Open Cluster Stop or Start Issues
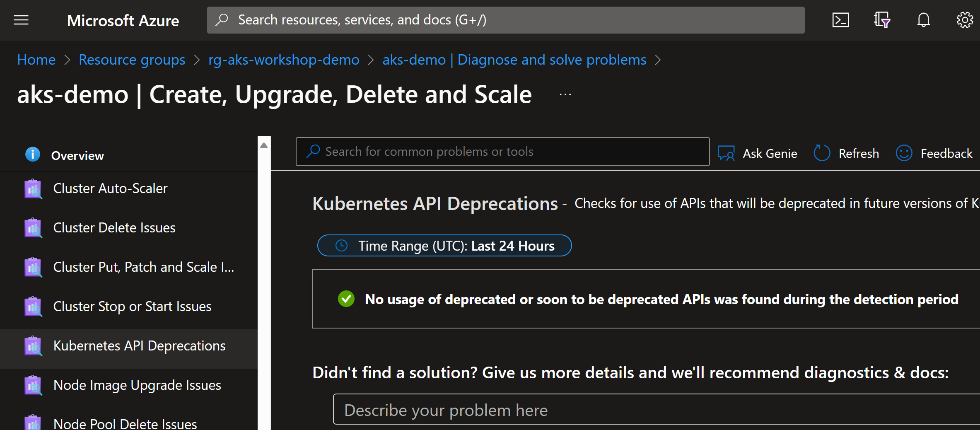The image size is (980, 430). click(x=128, y=307)
